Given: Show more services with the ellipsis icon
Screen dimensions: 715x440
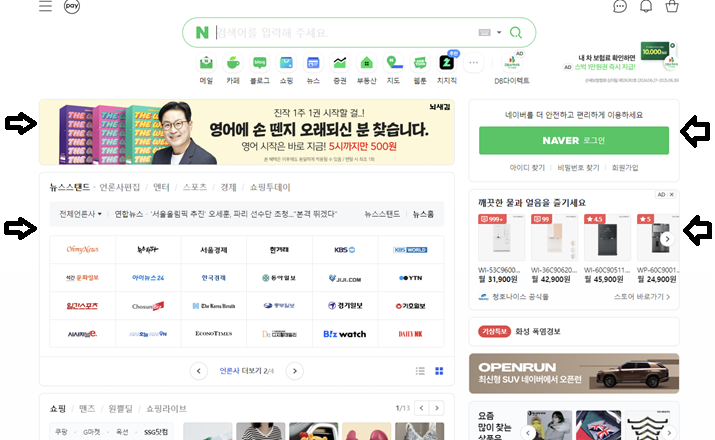Looking at the screenshot, I should 473,63.
